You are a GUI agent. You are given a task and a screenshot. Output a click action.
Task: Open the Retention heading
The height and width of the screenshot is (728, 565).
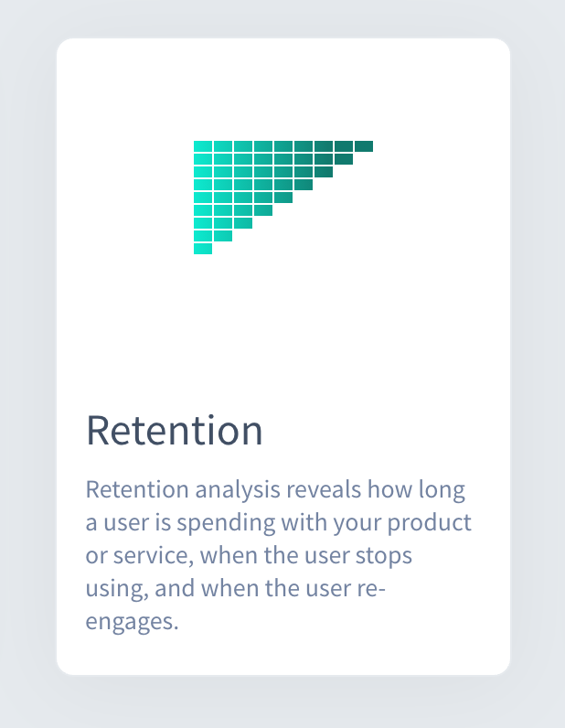point(175,431)
